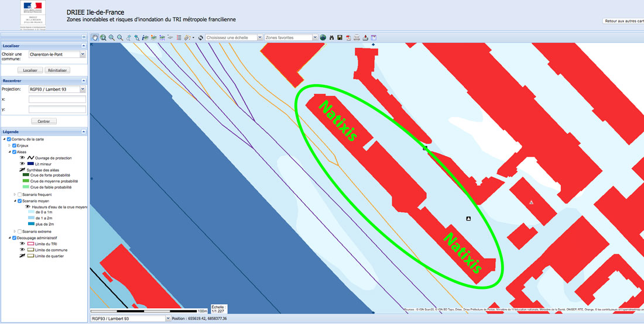The image size is (644, 324).
Task: Open the measure tool dropdown arrow
Action: click(193, 37)
